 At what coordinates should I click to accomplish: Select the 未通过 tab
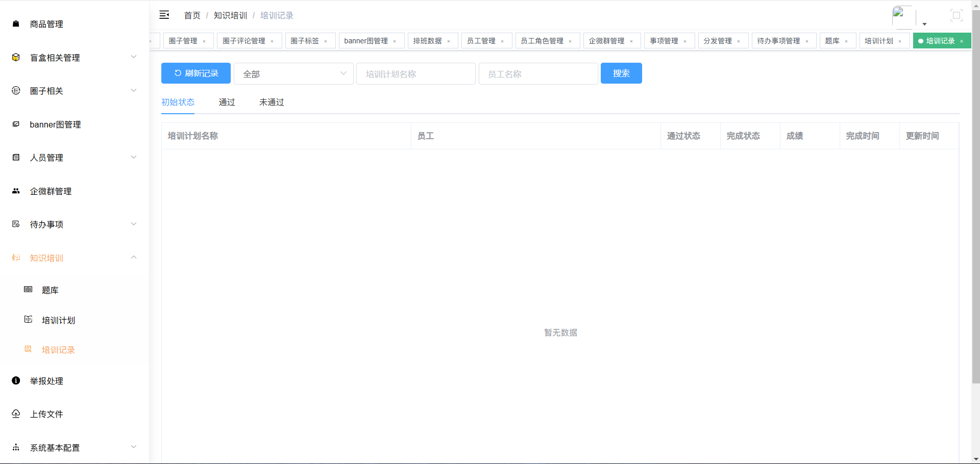coord(271,102)
